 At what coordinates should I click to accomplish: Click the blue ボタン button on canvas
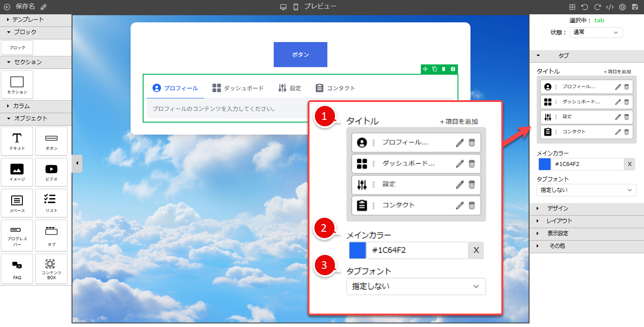click(x=300, y=55)
